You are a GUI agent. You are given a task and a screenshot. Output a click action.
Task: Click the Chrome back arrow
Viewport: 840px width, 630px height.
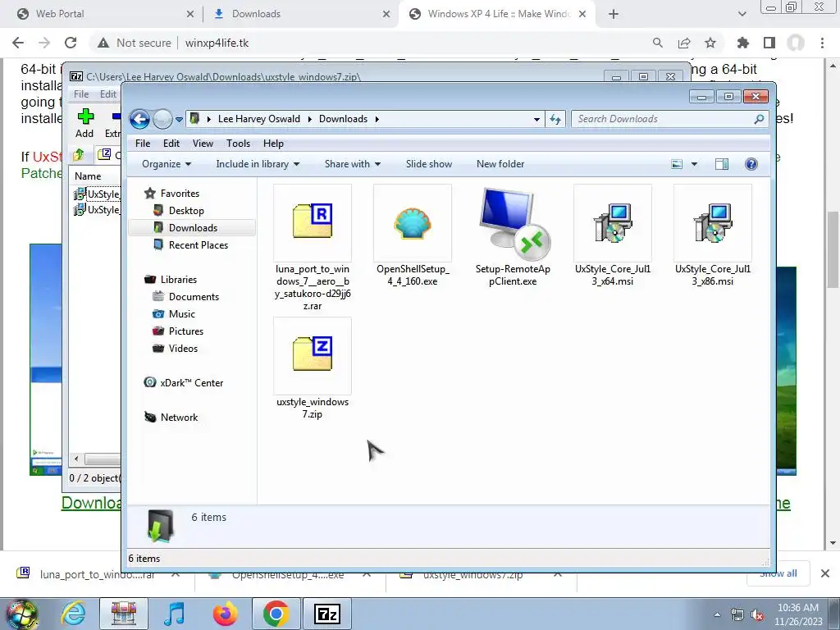point(18,43)
